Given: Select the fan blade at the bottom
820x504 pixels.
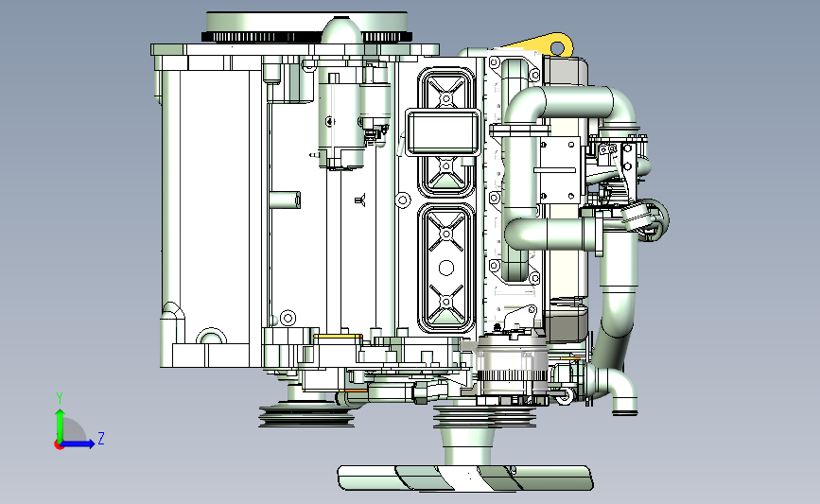Looking at the screenshot, I should tap(465, 478).
